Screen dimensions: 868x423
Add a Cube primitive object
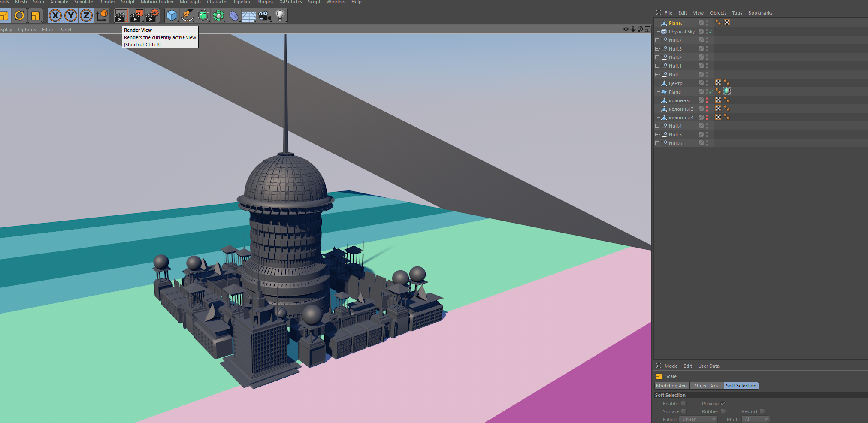(172, 16)
